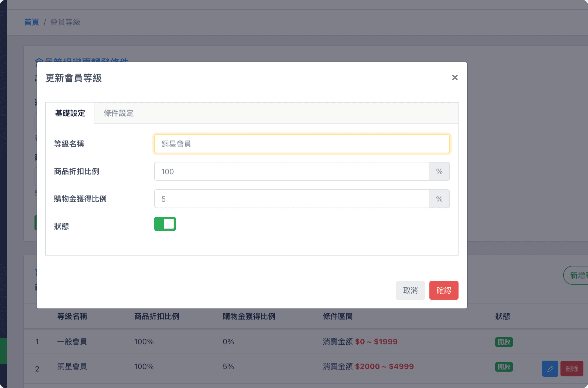
Task: Click the 首頁 breadcrumb link
Action: [x=32, y=22]
